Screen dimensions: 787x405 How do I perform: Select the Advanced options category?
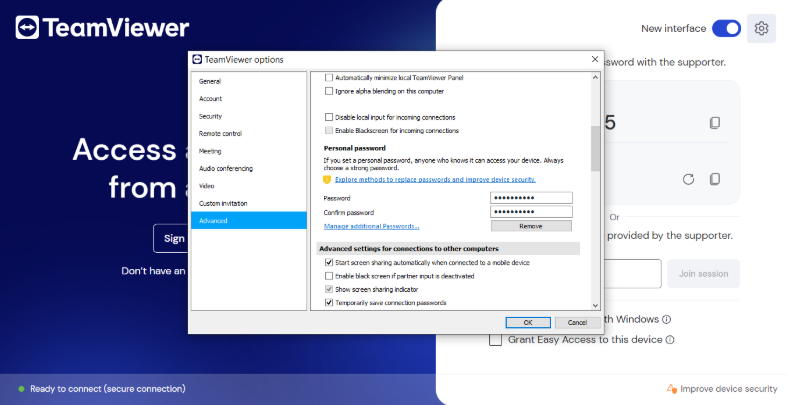coord(249,221)
